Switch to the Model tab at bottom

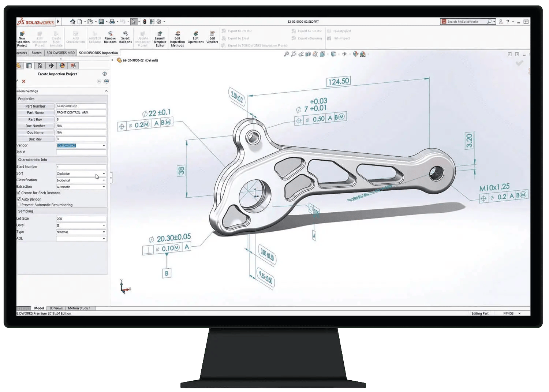(39, 308)
